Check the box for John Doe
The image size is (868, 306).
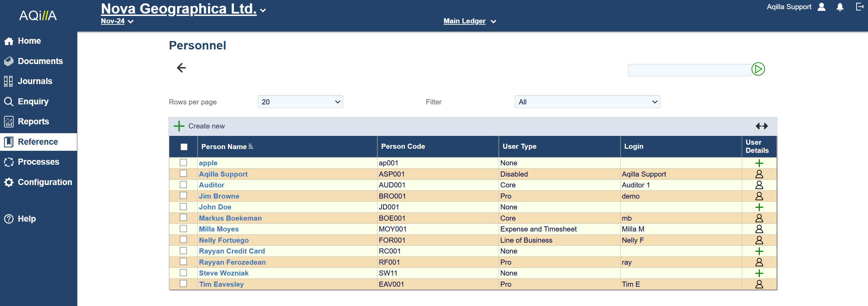[184, 207]
